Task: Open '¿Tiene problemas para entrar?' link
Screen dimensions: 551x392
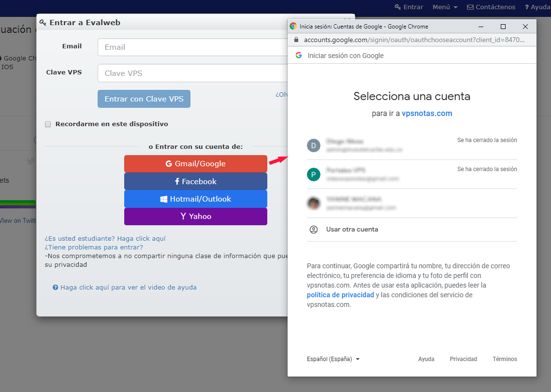Action: click(x=94, y=247)
